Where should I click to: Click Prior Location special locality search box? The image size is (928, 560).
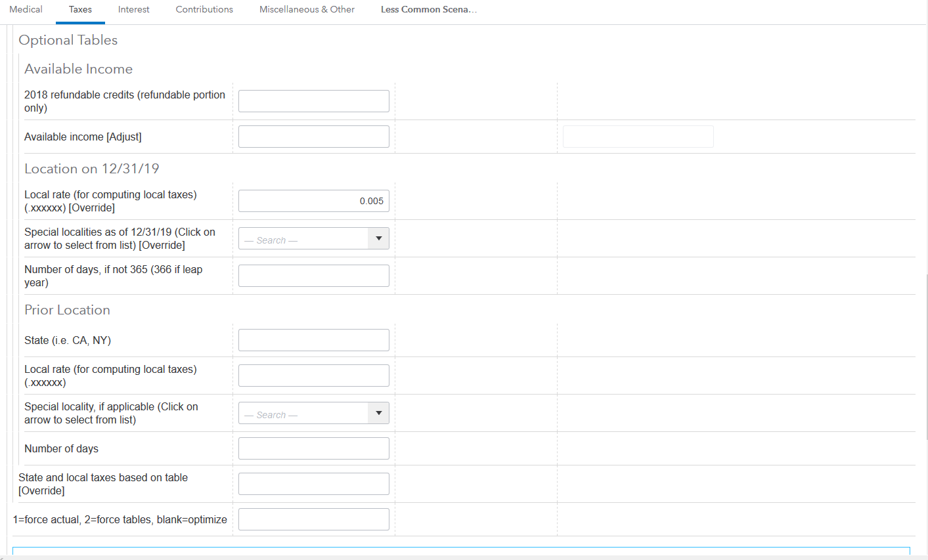(303, 414)
